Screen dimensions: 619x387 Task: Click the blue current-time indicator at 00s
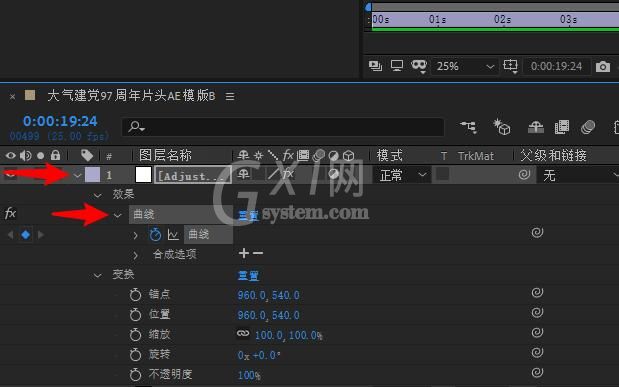369,7
